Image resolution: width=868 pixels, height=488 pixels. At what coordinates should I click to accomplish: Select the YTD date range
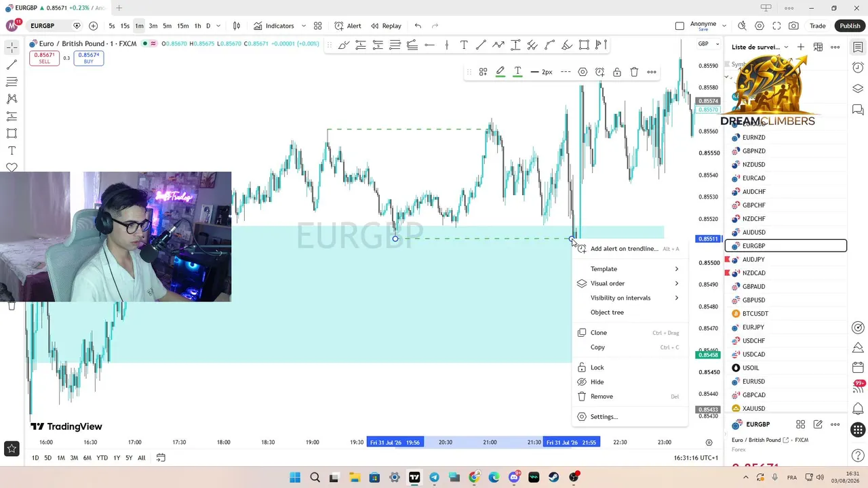[102, 458]
